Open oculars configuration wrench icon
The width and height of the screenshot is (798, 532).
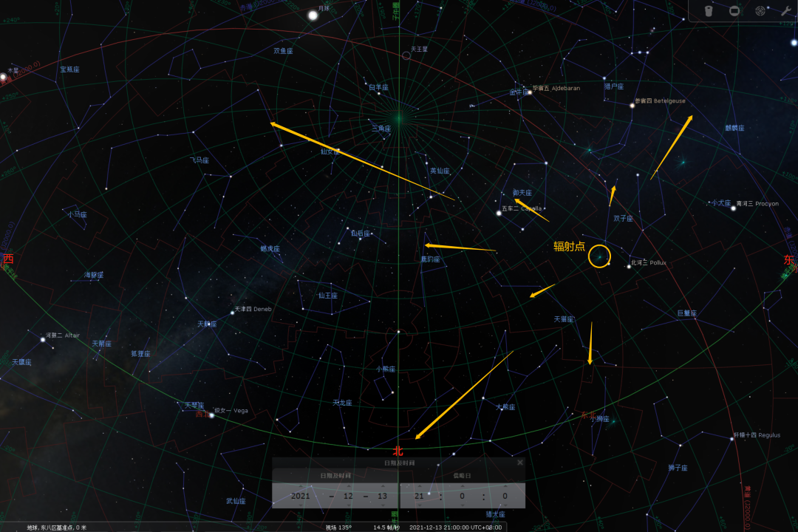(786, 10)
